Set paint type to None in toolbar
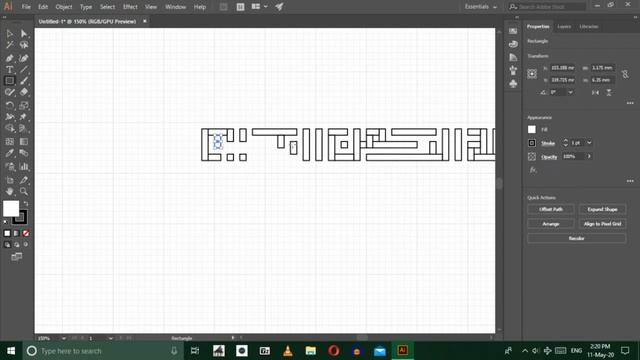Screen dimensions: 640x360 [x=26, y=233]
